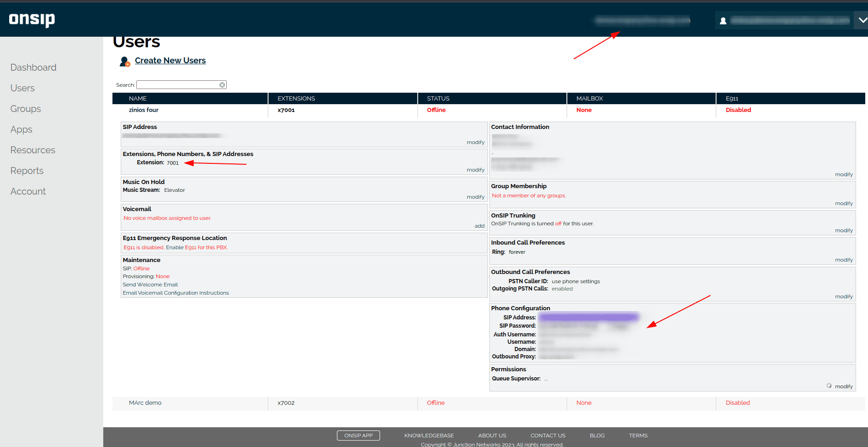This screenshot has height=447, width=868.
Task: Click the Disabled E911 value for MArc demo
Action: (738, 403)
